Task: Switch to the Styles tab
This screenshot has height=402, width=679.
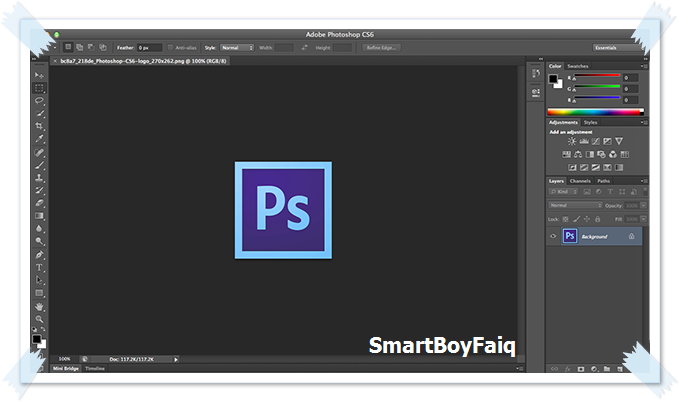Action: 590,123
